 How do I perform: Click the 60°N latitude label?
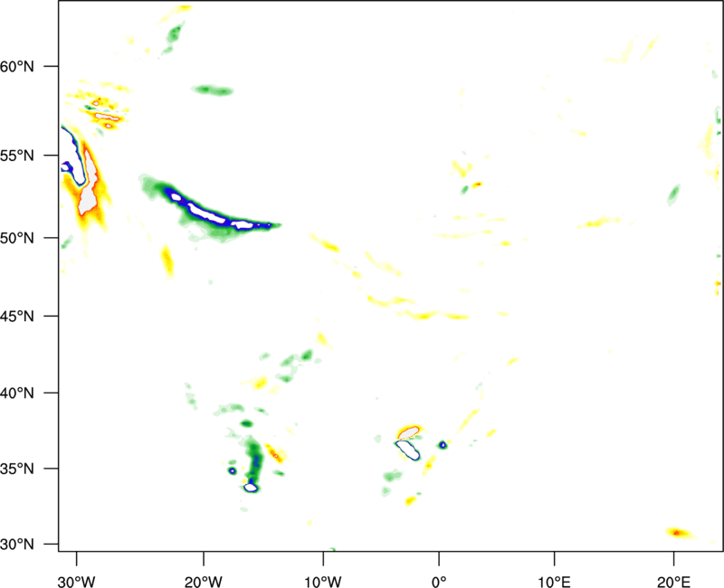[x=17, y=67]
